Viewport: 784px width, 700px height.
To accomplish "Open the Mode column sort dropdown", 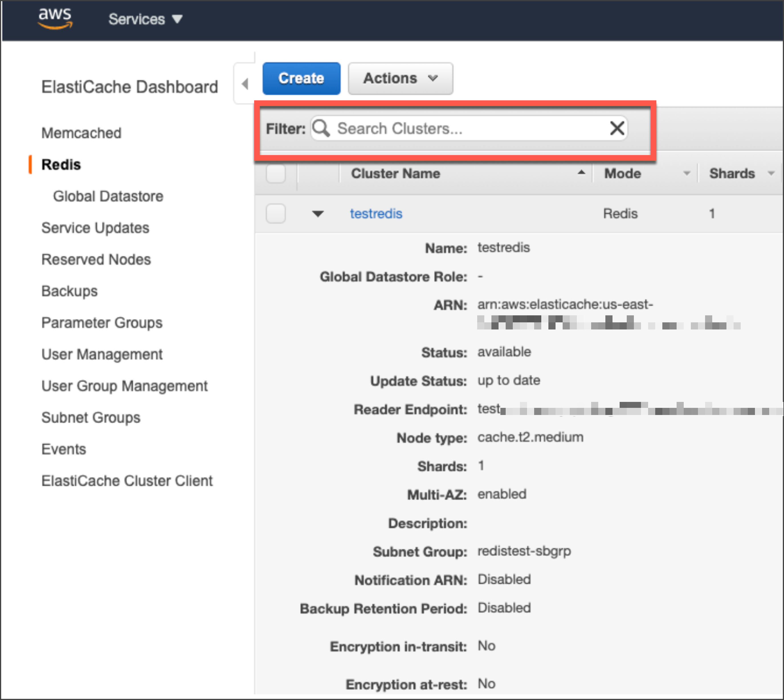I will 686,174.
